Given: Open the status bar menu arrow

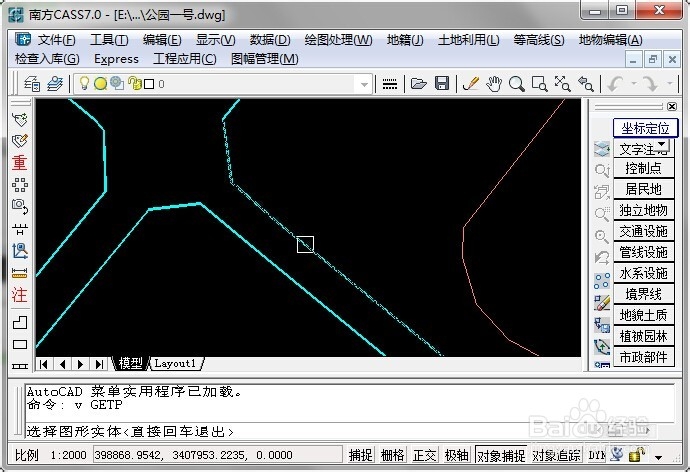Looking at the screenshot, I should 658,457.
